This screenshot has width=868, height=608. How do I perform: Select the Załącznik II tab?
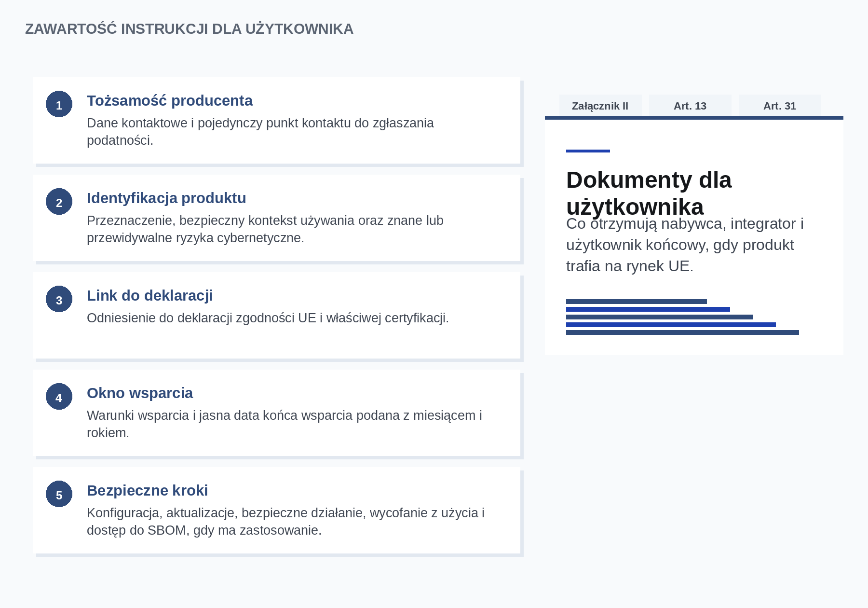pyautogui.click(x=600, y=106)
